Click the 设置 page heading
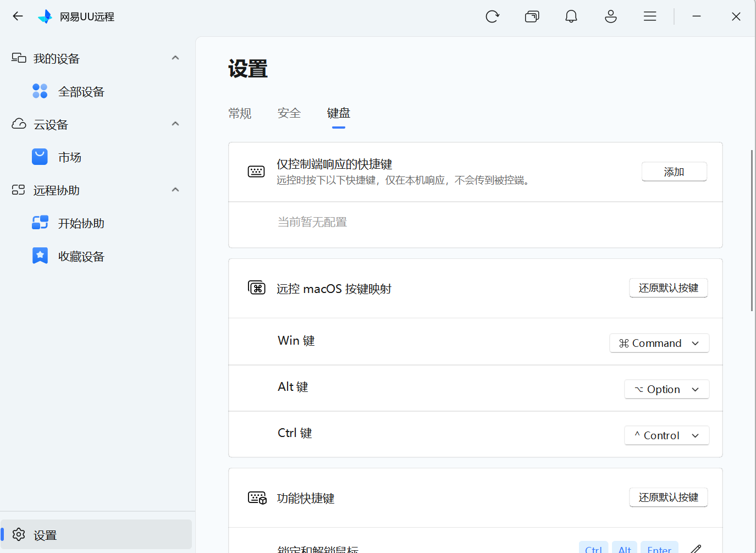Image resolution: width=756 pixels, height=553 pixels. click(x=248, y=69)
